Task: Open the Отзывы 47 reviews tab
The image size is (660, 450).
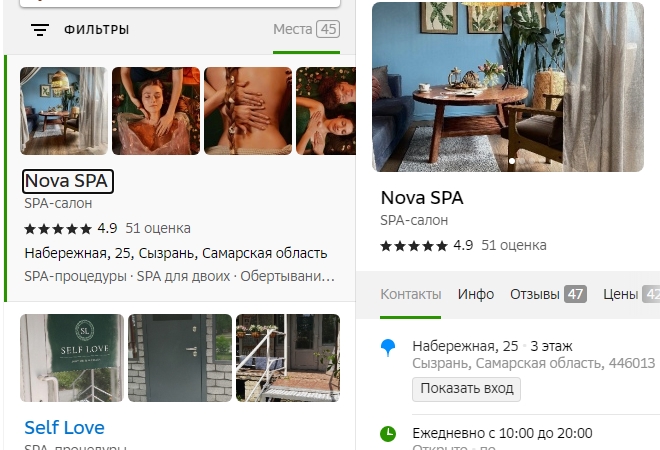Action: tap(548, 294)
